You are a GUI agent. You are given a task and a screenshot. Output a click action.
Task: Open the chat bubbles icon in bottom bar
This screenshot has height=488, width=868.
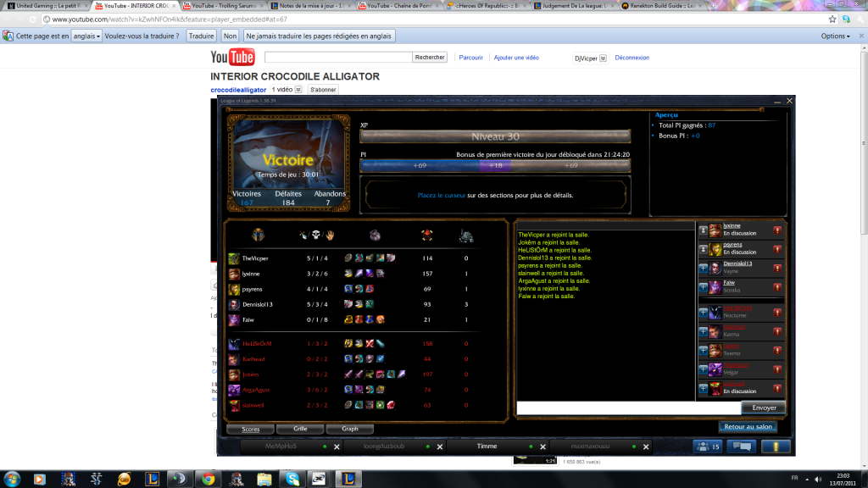click(742, 446)
